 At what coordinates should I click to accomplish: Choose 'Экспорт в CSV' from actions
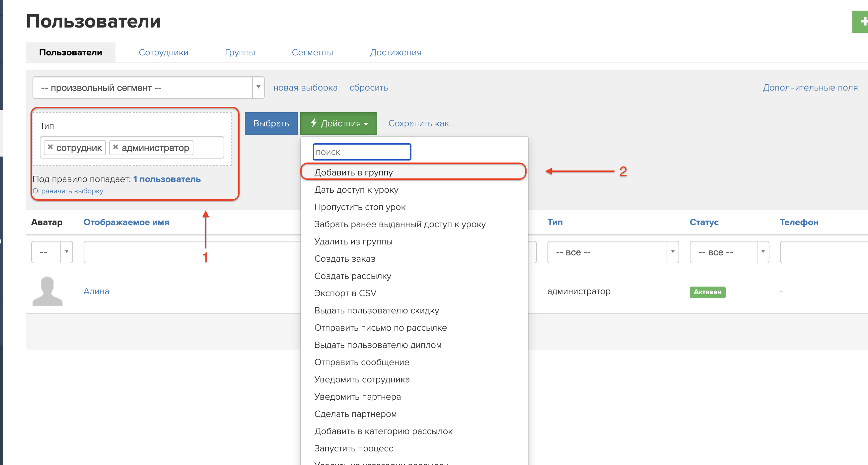[345, 293]
